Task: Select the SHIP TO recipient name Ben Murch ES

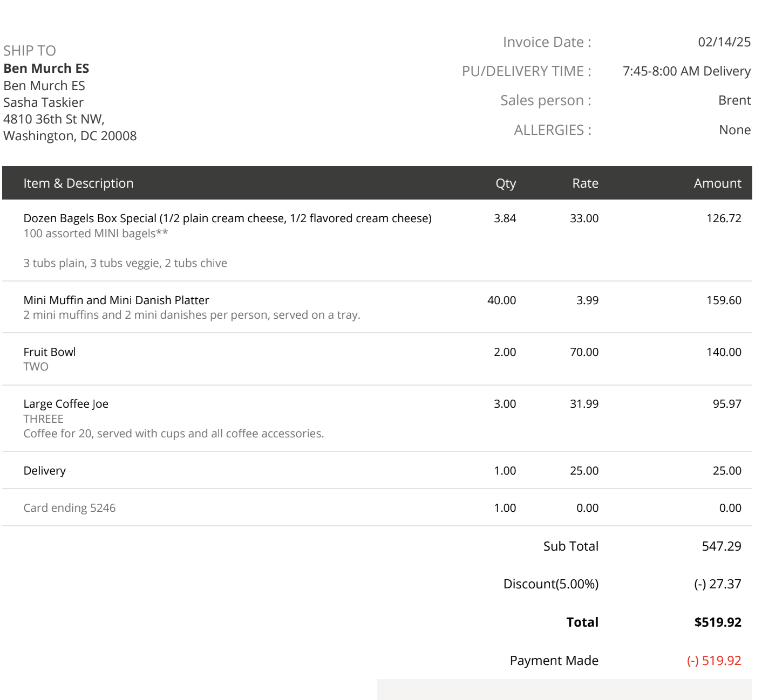Action: pyautogui.click(x=46, y=68)
